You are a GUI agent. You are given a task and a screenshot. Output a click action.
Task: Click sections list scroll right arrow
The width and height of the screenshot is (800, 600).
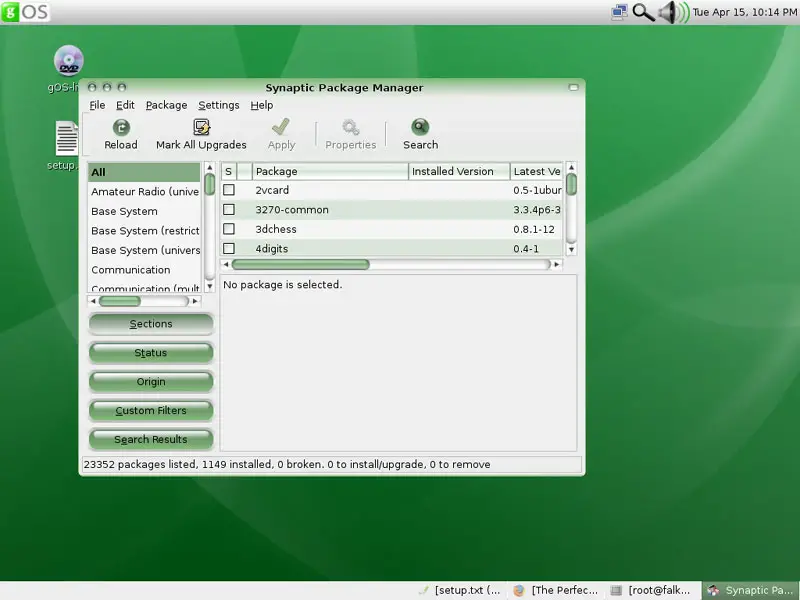coord(195,301)
